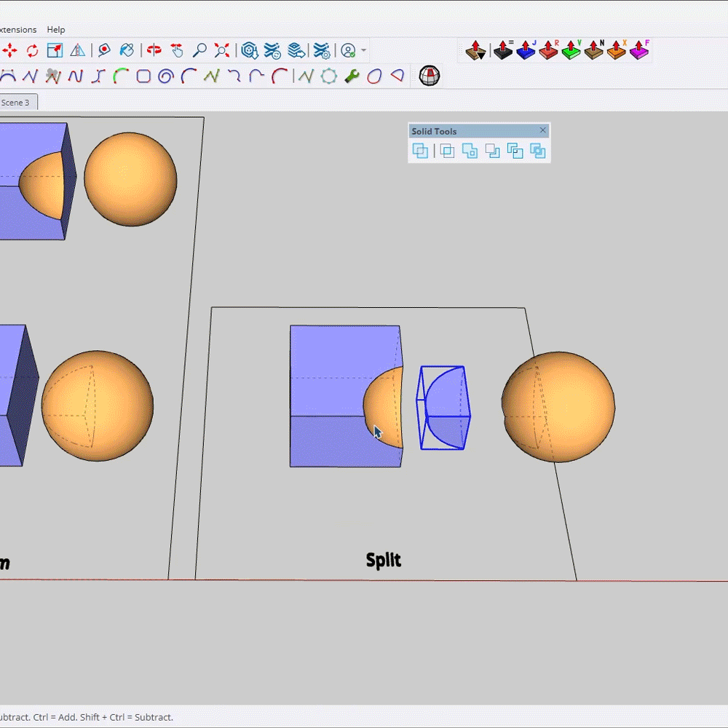Open the green wrench settings tool
728x728 pixels.
pyautogui.click(x=352, y=76)
